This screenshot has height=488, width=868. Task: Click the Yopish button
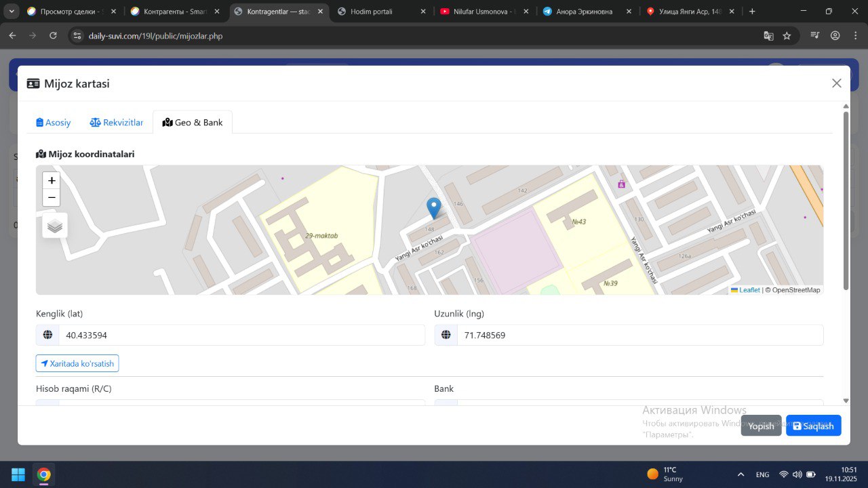tap(761, 426)
